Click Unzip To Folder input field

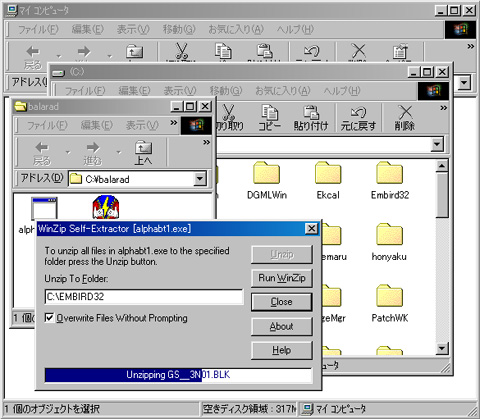(144, 296)
